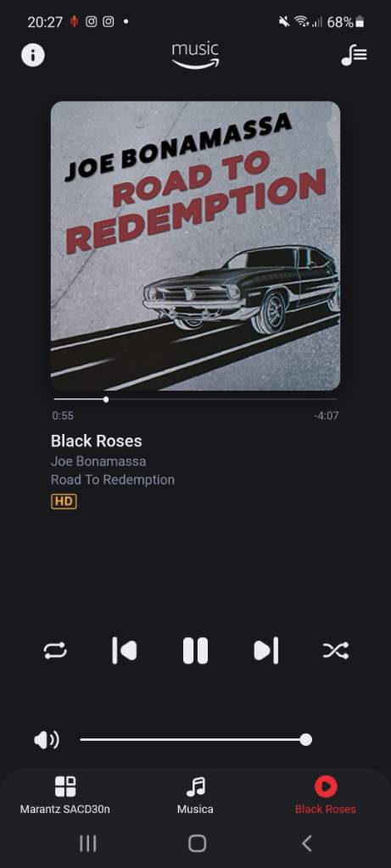Tap the Android back navigation arrow
Image resolution: width=391 pixels, height=868 pixels.
(306, 843)
